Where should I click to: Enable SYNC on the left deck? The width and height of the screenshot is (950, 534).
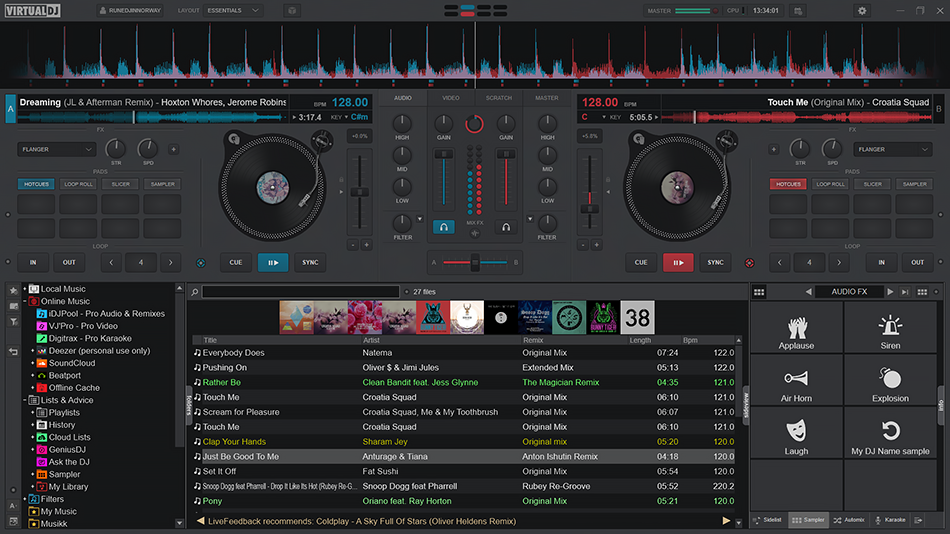(x=310, y=262)
